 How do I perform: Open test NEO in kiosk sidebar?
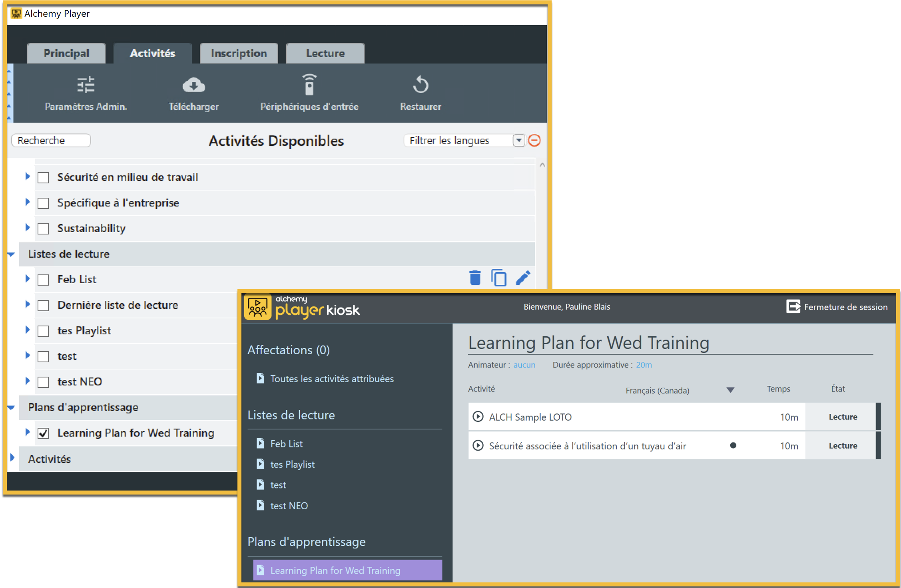pyautogui.click(x=289, y=506)
